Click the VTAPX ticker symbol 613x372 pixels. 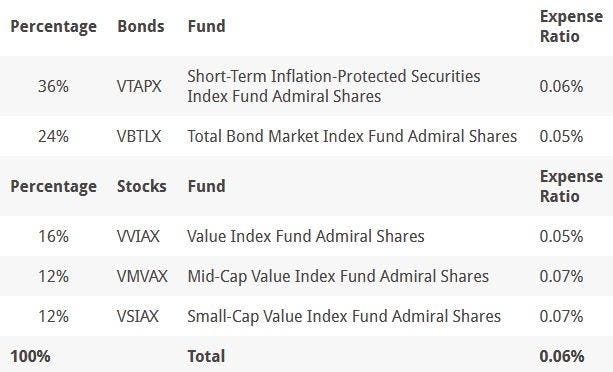(x=139, y=86)
